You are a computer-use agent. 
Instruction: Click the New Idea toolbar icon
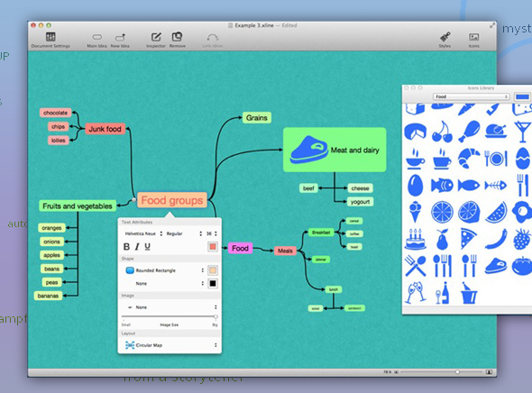pyautogui.click(x=120, y=37)
